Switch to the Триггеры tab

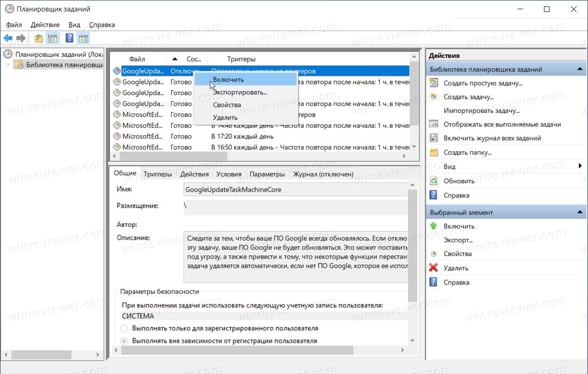point(158,174)
